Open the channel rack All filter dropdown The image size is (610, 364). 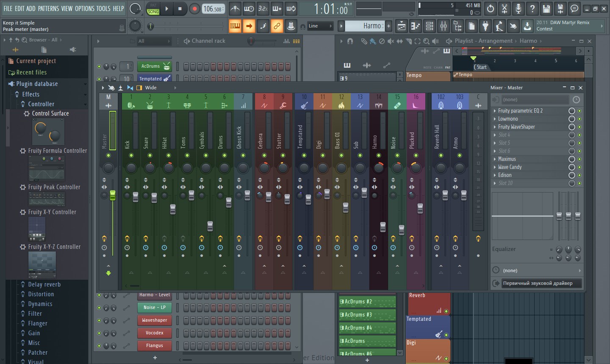click(154, 41)
